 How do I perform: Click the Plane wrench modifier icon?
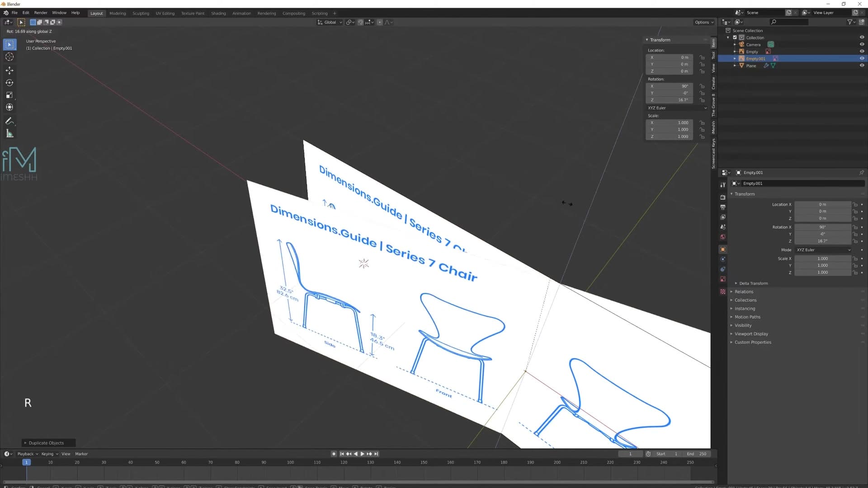point(766,66)
